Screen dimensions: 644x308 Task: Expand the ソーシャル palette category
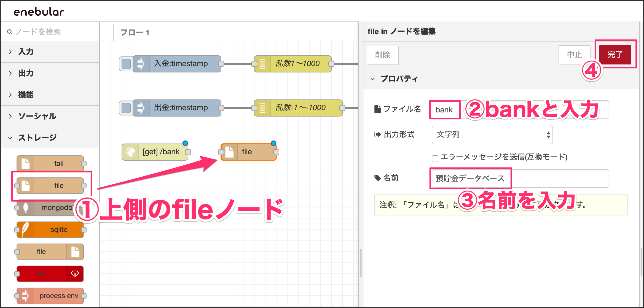click(50, 116)
